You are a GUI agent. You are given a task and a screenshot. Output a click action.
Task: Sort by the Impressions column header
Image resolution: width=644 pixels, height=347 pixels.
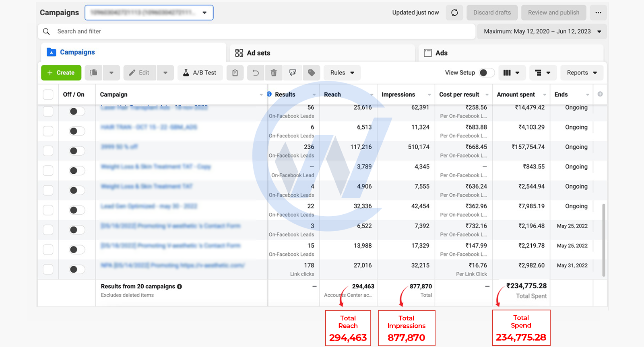[406, 94]
